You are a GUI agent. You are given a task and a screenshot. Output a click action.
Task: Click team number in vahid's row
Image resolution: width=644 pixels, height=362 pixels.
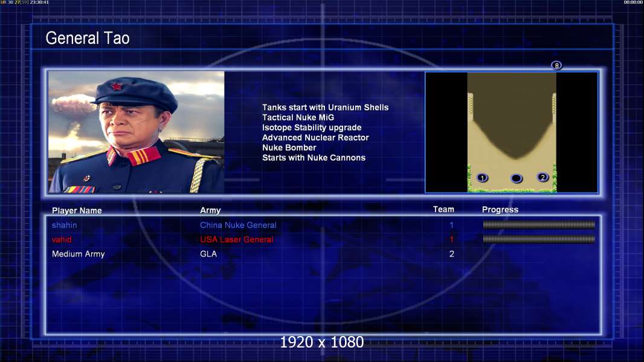pyautogui.click(x=451, y=240)
